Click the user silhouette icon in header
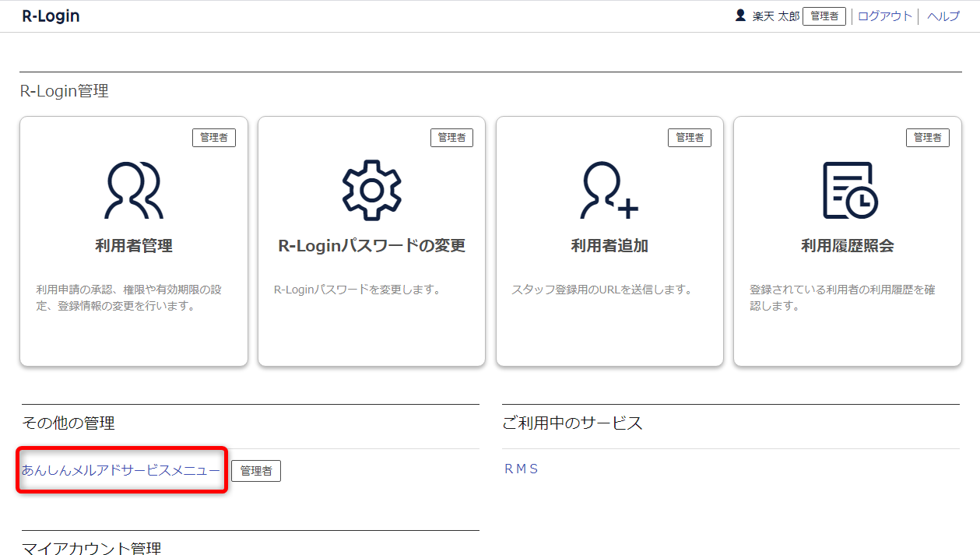Screen dimensions: 980x555 tap(740, 16)
